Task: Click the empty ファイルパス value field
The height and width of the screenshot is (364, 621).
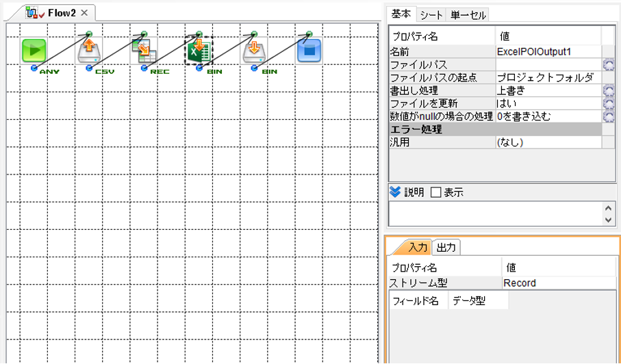Action: coord(548,64)
